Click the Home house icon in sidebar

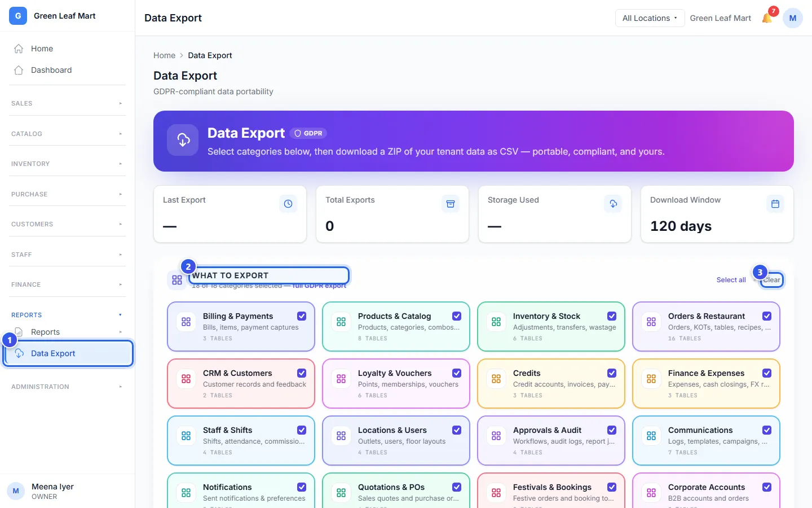pyautogui.click(x=19, y=49)
